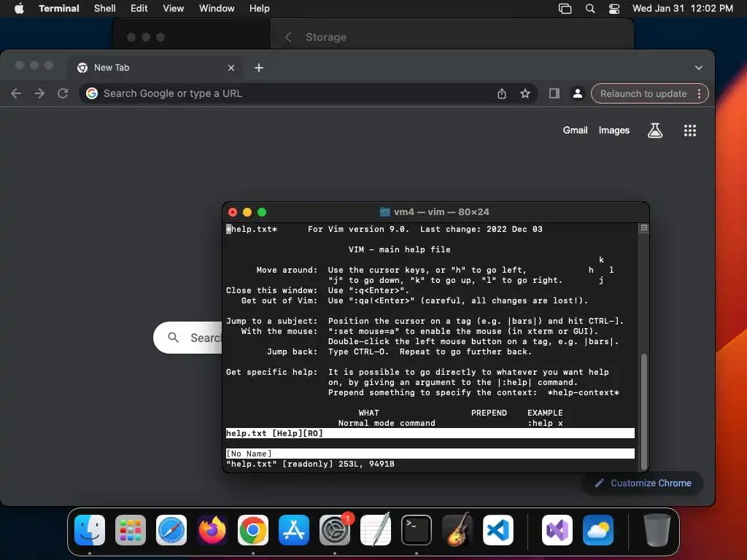This screenshot has width=747, height=560.
Task: Open Safari from the Dock
Action: [171, 530]
